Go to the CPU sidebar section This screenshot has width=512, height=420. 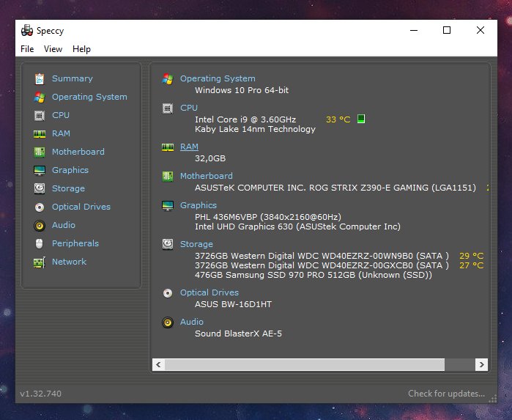(61, 115)
